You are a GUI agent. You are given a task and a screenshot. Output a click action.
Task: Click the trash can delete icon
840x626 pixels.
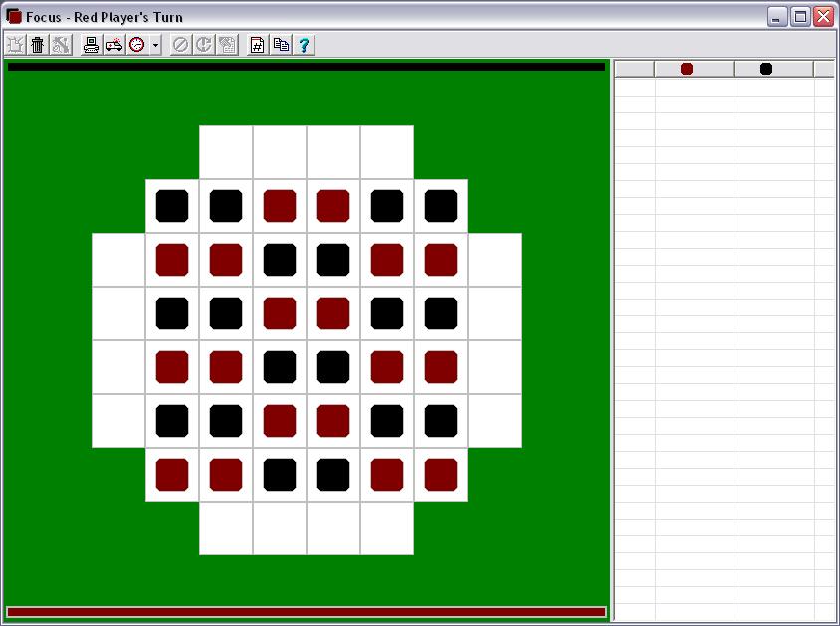pos(38,45)
